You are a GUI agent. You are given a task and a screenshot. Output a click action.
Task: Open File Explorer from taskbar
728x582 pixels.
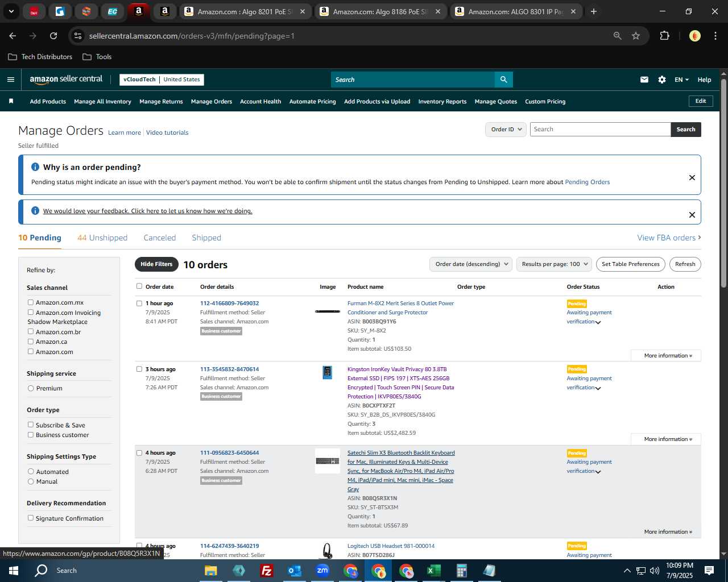[x=211, y=571]
